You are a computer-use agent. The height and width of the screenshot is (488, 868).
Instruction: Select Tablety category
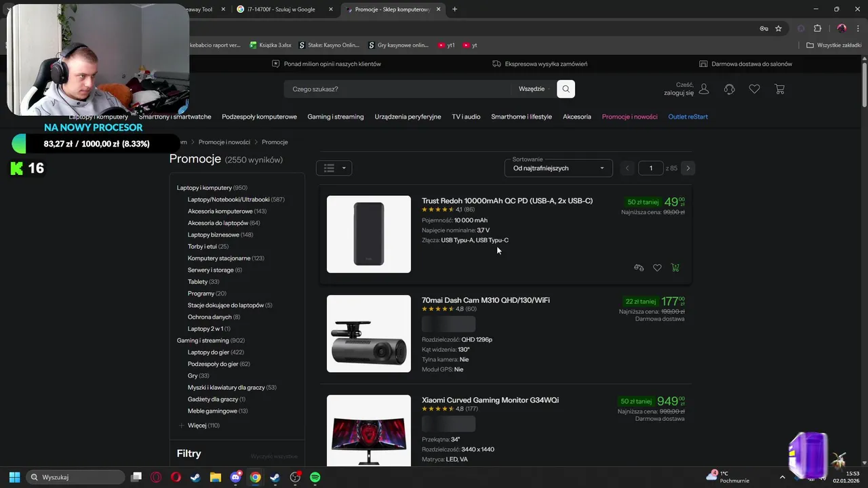coord(203,282)
